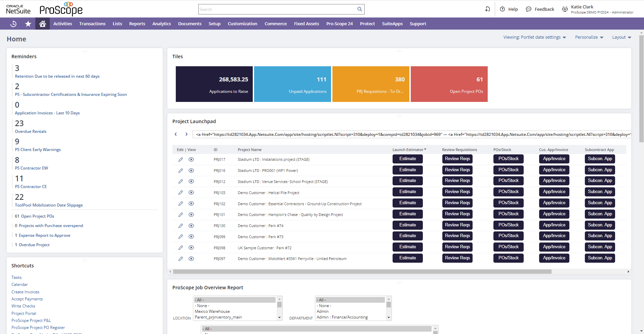The height and width of the screenshot is (334, 644).
Task: Open Help via the question mark icon
Action: (x=502, y=9)
